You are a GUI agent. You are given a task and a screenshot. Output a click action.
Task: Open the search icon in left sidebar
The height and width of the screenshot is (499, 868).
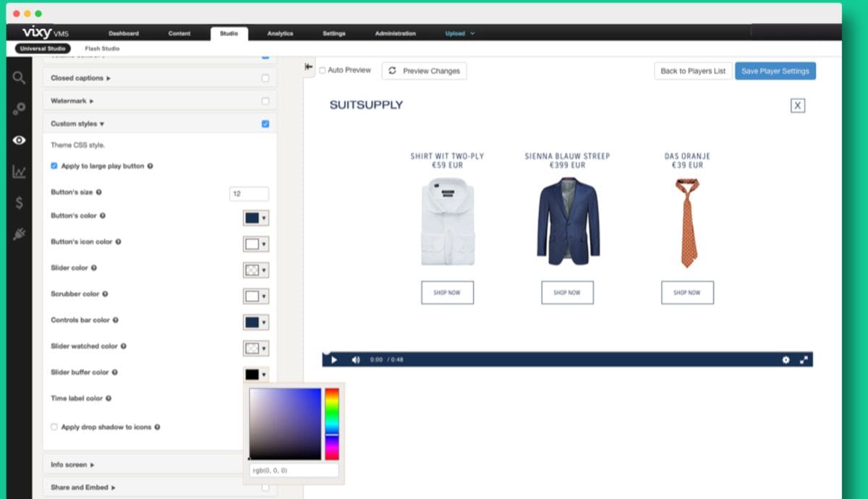[x=20, y=77]
